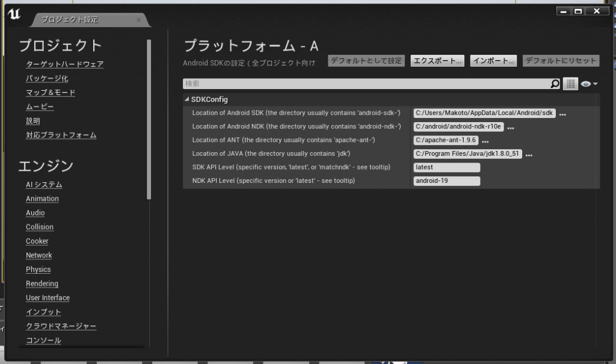Click the エクスポート button

click(x=437, y=61)
